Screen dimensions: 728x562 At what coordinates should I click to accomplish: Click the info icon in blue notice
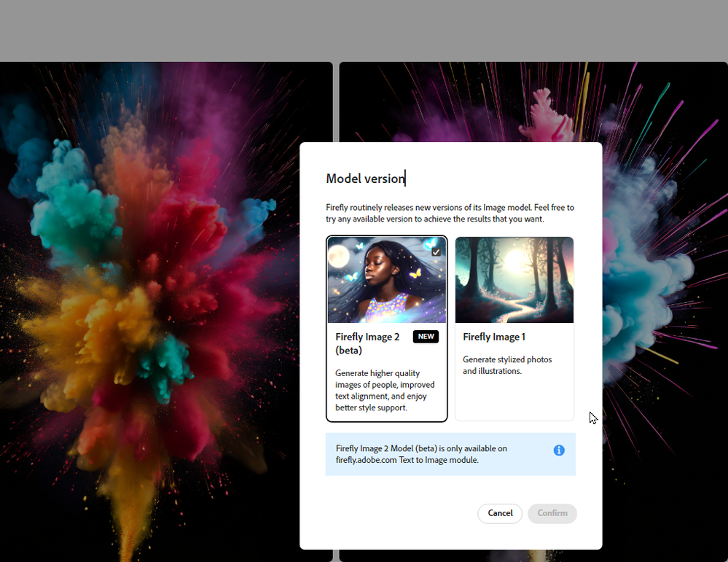[559, 450]
